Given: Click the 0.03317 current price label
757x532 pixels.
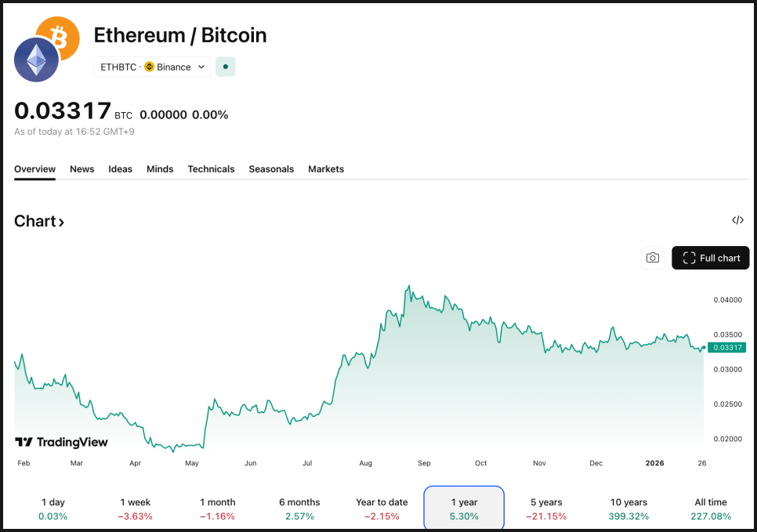Looking at the screenshot, I should (x=725, y=347).
